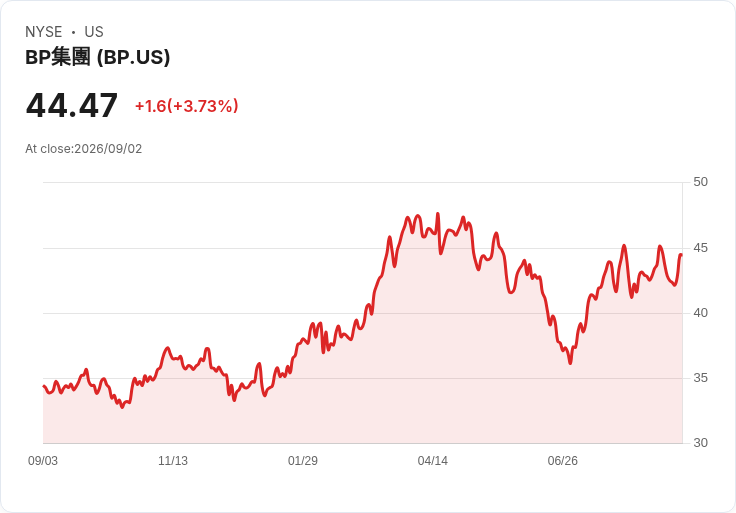
Task: Click the 04/14 date axis label
Action: 433,461
